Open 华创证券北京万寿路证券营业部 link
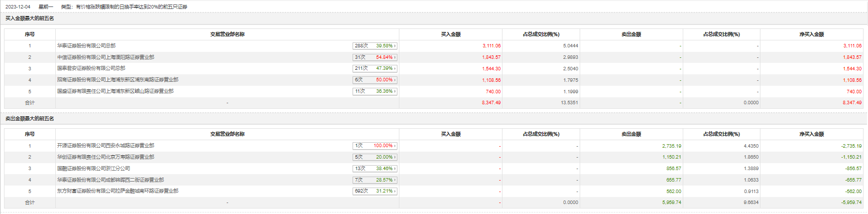The image size is (868, 214). point(106,157)
